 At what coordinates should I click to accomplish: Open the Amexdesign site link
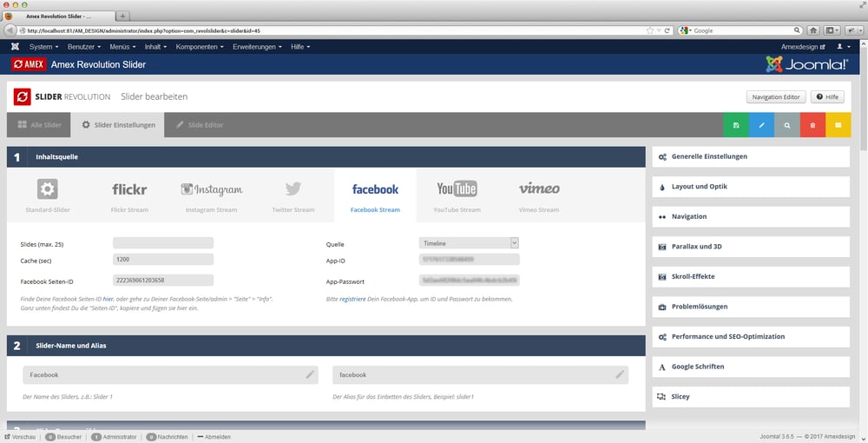tap(803, 47)
